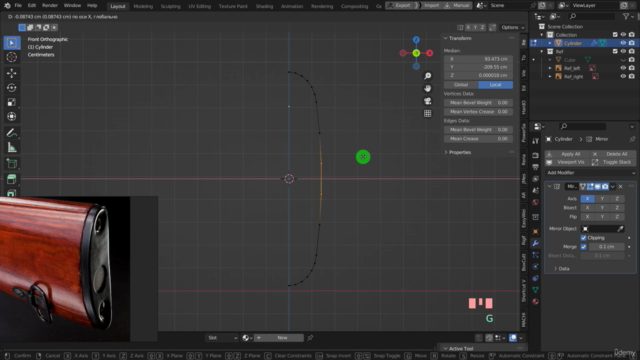This screenshot has height=360, width=640.
Task: Choose the Move tool
Action: click(x=12, y=73)
